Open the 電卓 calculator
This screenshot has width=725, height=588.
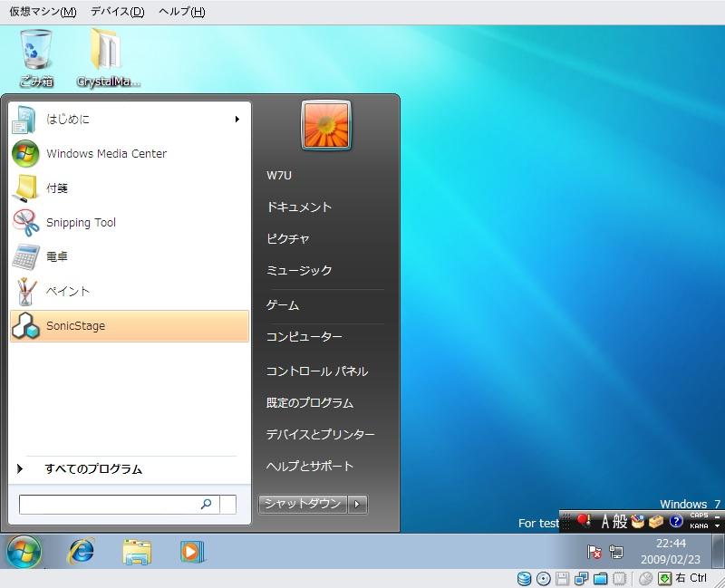(x=130, y=256)
